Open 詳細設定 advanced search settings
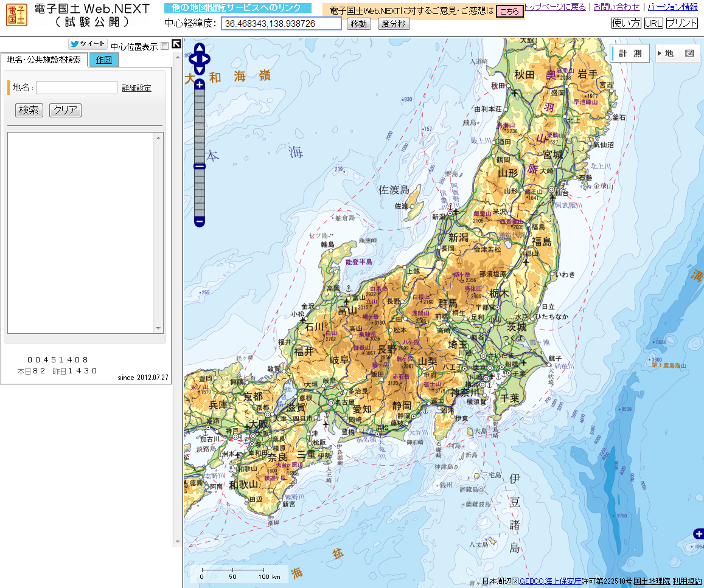Viewport: 704px width, 588px height. pos(135,88)
